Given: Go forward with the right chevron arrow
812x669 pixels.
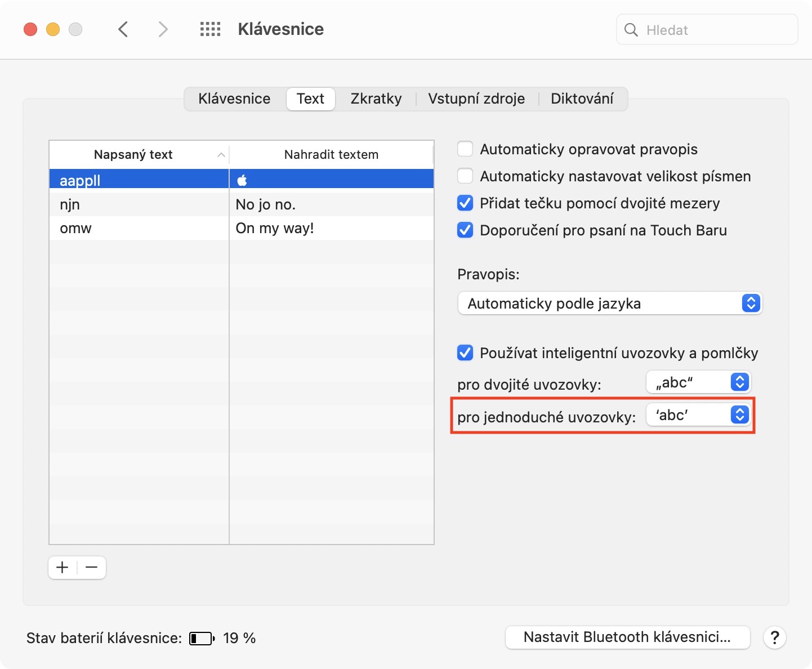Looking at the screenshot, I should [x=163, y=29].
